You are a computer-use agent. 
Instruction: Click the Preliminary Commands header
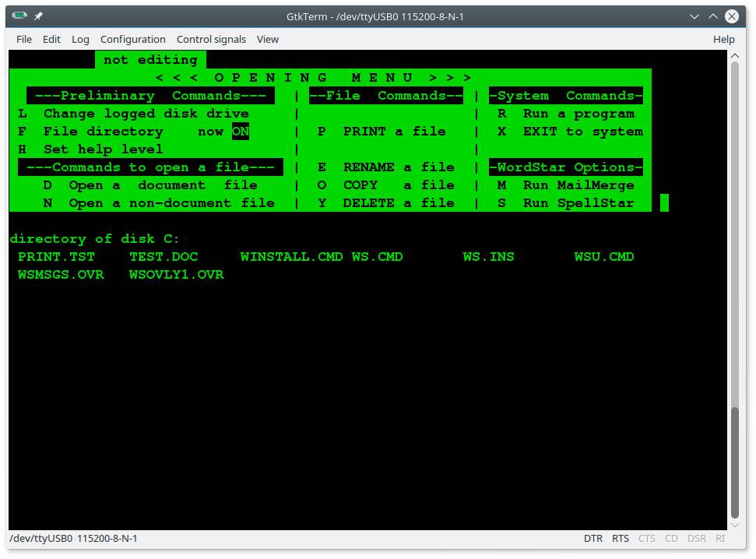(x=150, y=96)
